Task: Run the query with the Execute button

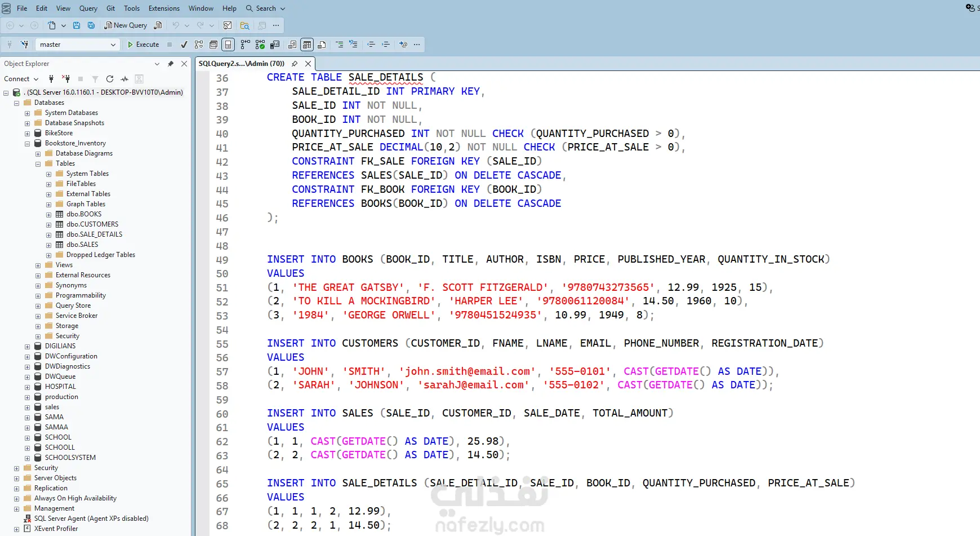Action: [x=143, y=45]
